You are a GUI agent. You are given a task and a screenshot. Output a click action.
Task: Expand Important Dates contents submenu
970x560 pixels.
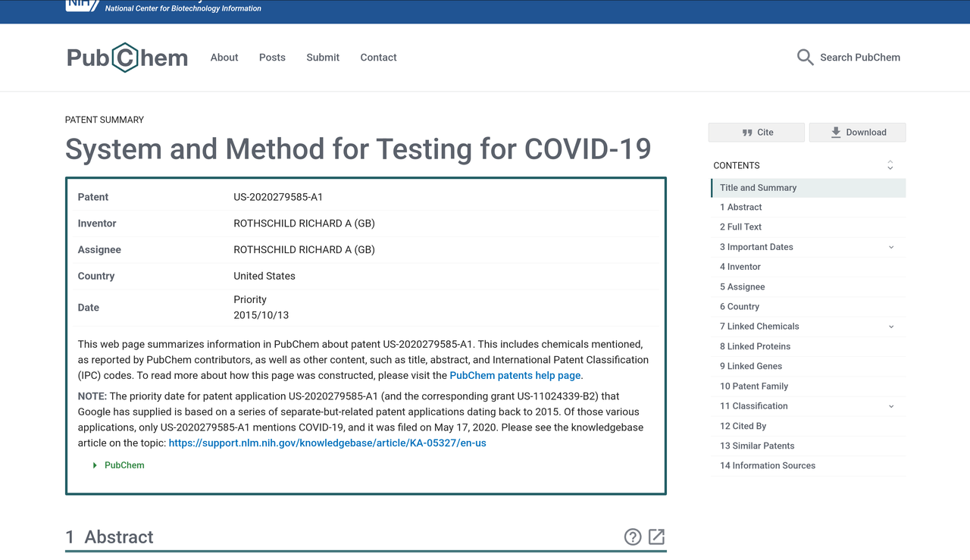pos(891,247)
